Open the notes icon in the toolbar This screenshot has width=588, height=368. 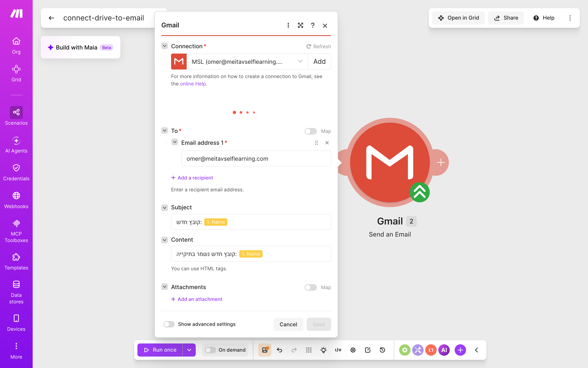(x=368, y=350)
